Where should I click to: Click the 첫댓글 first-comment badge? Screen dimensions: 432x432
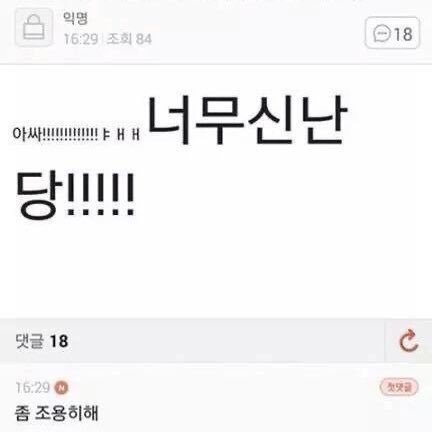click(x=399, y=387)
